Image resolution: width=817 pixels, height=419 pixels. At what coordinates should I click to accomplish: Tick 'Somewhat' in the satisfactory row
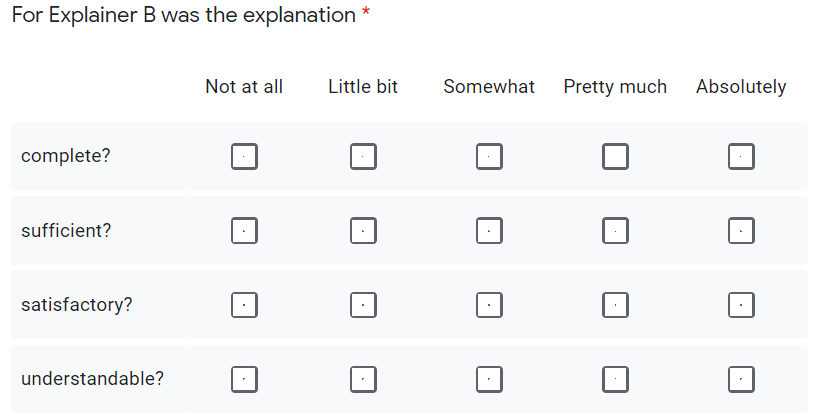point(489,304)
